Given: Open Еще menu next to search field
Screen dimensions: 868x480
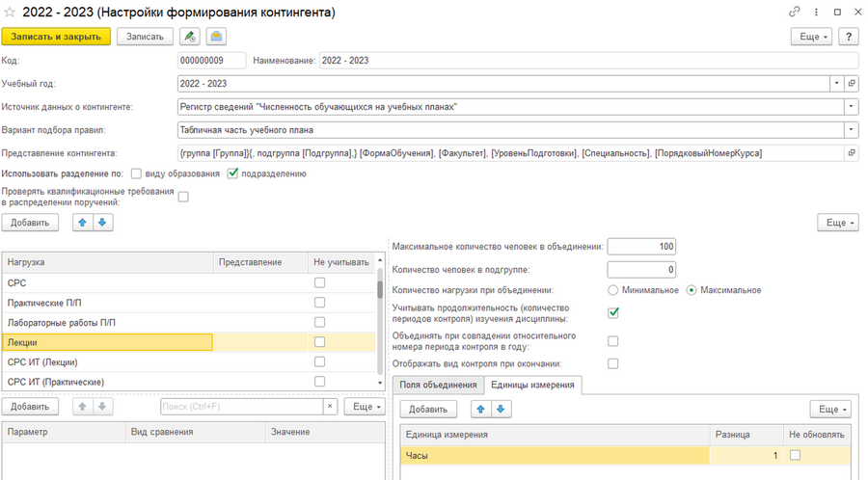Looking at the screenshot, I should (x=365, y=407).
